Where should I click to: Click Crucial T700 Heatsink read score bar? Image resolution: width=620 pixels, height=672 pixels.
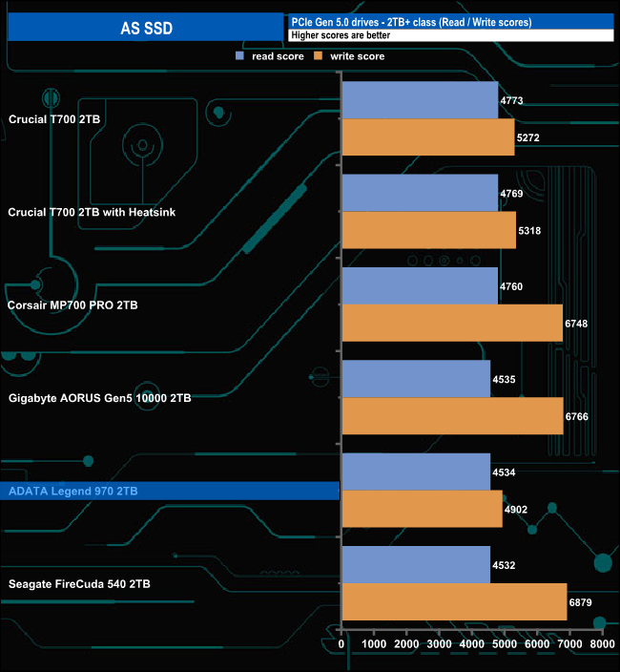[x=420, y=193]
